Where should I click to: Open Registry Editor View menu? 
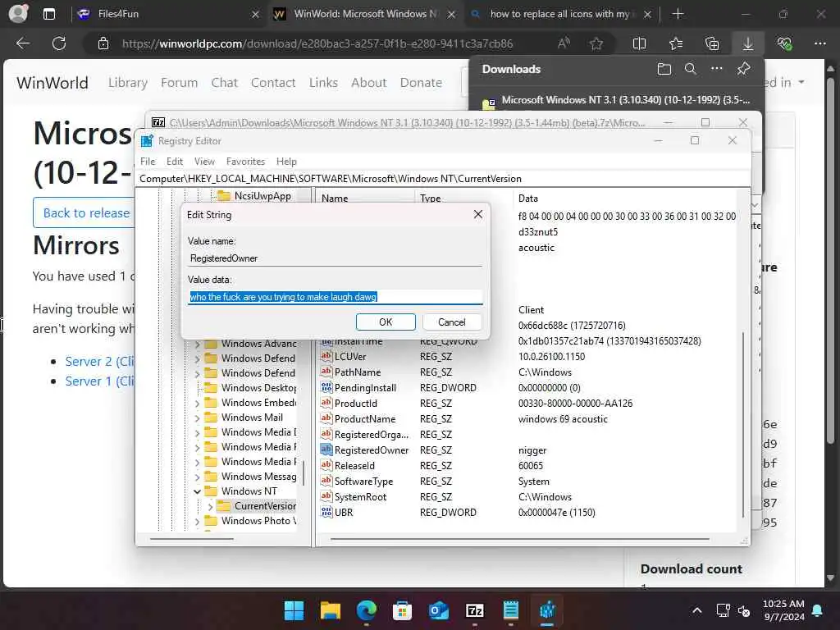(x=204, y=162)
